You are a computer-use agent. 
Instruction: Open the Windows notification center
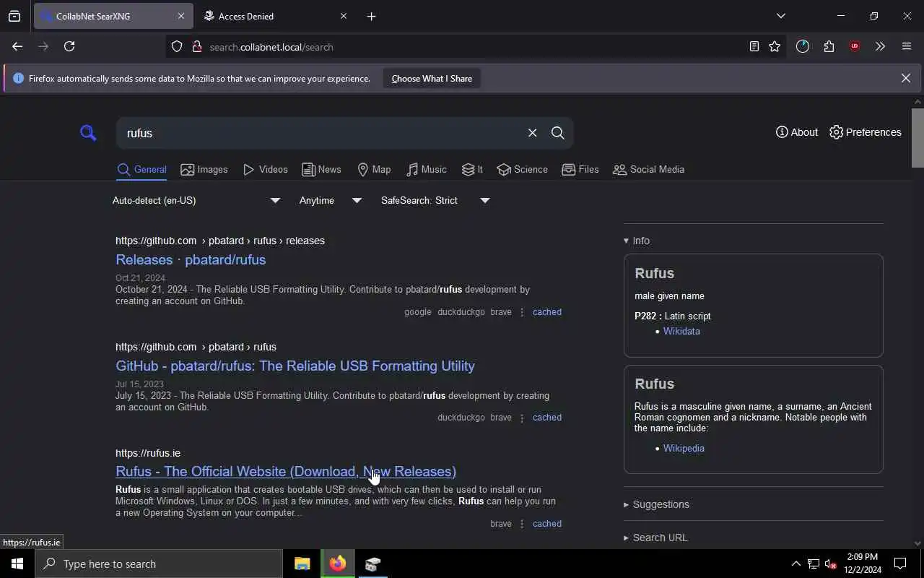900,564
